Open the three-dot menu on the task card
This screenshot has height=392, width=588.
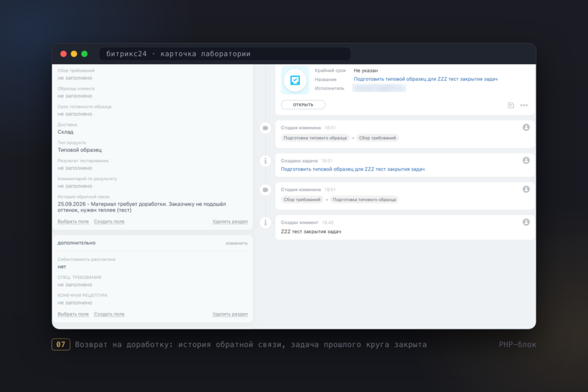pyautogui.click(x=524, y=105)
